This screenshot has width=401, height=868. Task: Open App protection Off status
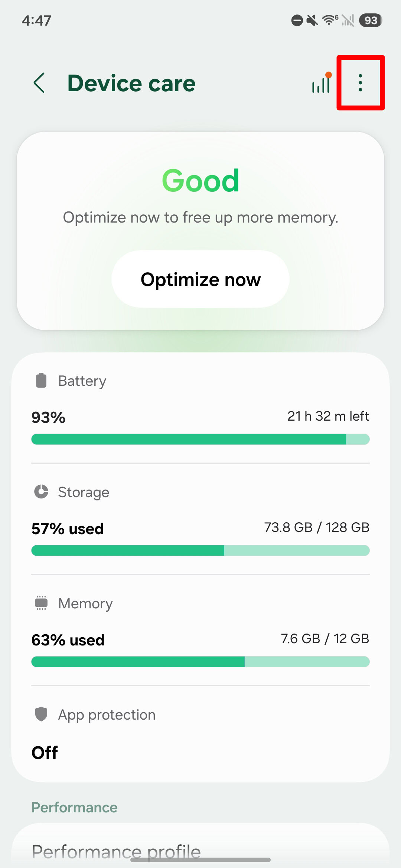[45, 753]
